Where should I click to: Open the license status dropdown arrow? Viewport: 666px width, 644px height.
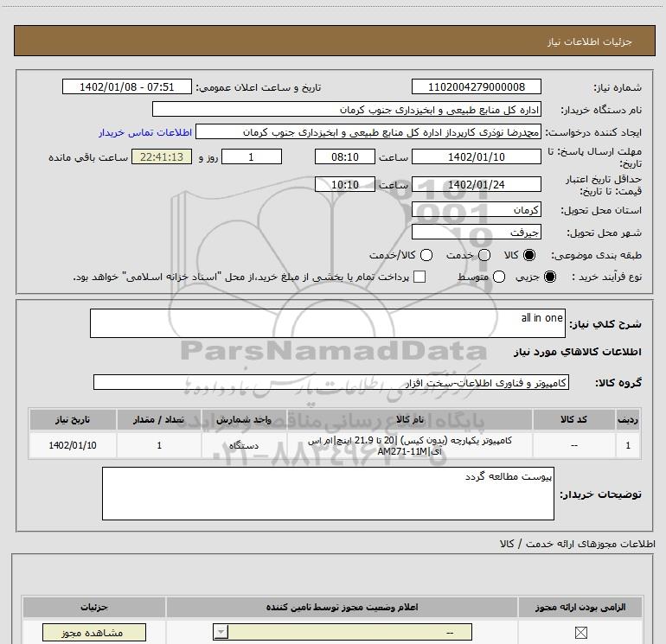[221, 632]
